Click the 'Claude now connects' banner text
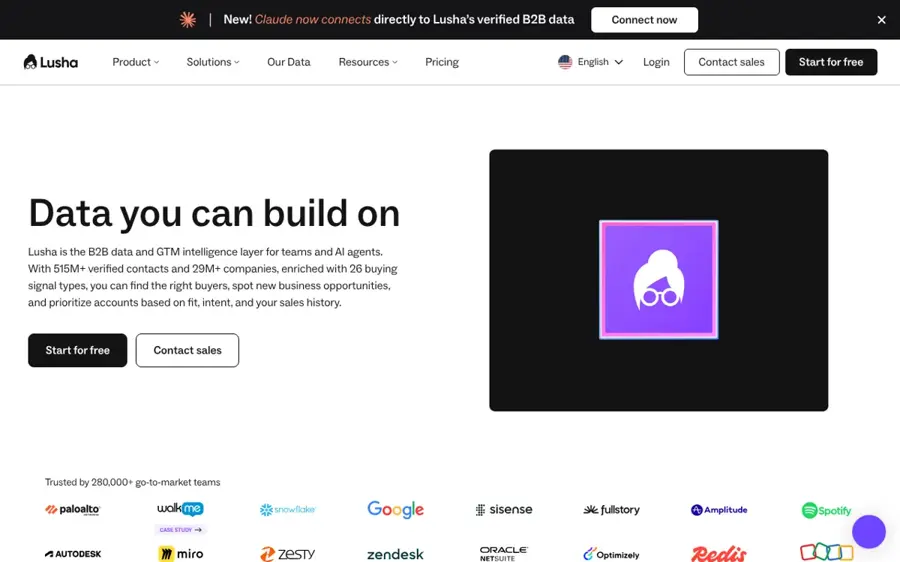Viewport: 900px width, 562px height. click(313, 20)
